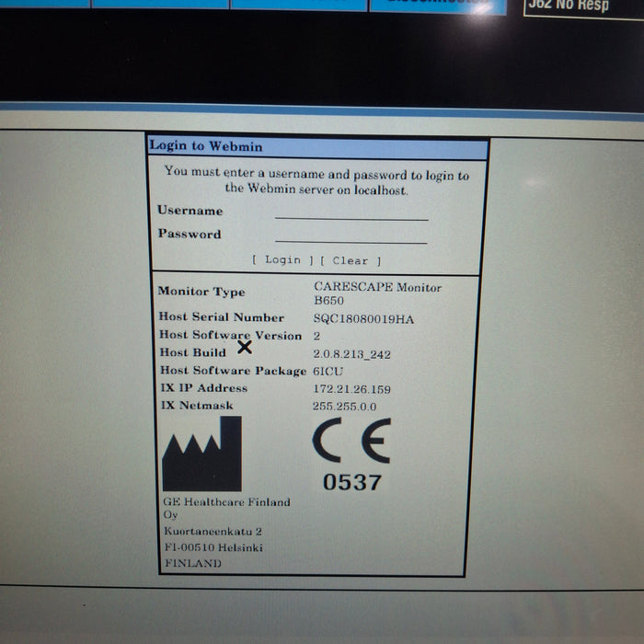
Task: Click the CE mark symbol
Action: (x=351, y=441)
